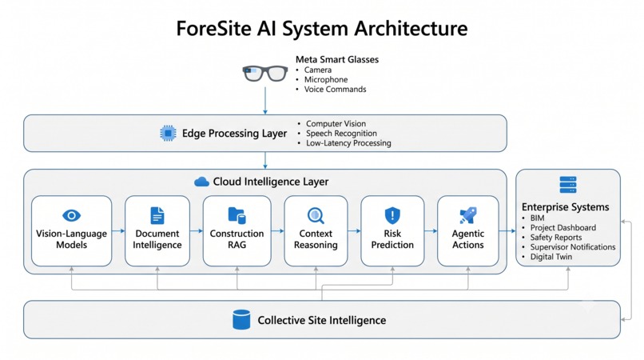Click the Edge Processing Layer label

coord(235,134)
